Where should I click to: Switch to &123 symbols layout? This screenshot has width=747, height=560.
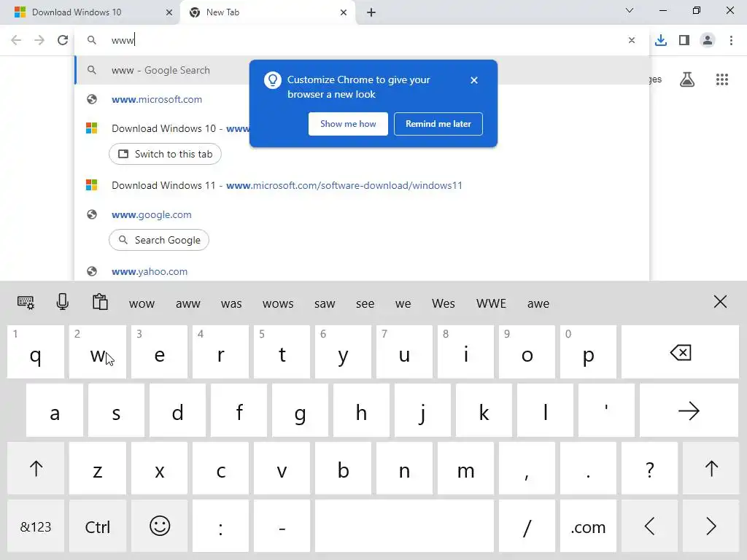[36, 526]
